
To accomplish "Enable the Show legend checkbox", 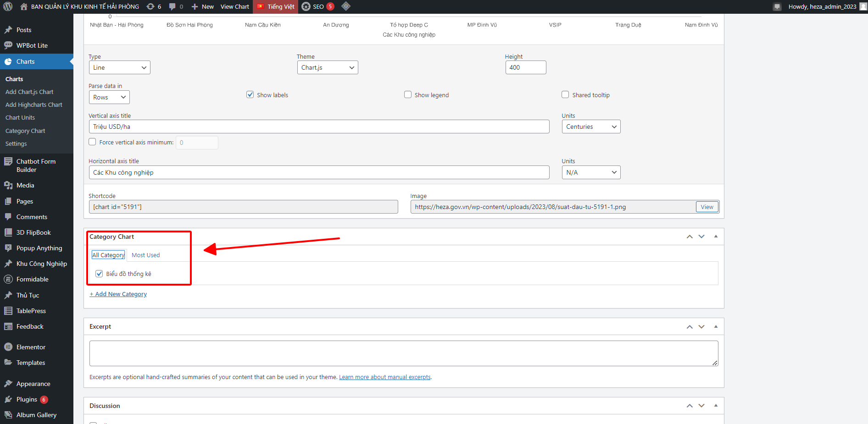I will tap(408, 95).
